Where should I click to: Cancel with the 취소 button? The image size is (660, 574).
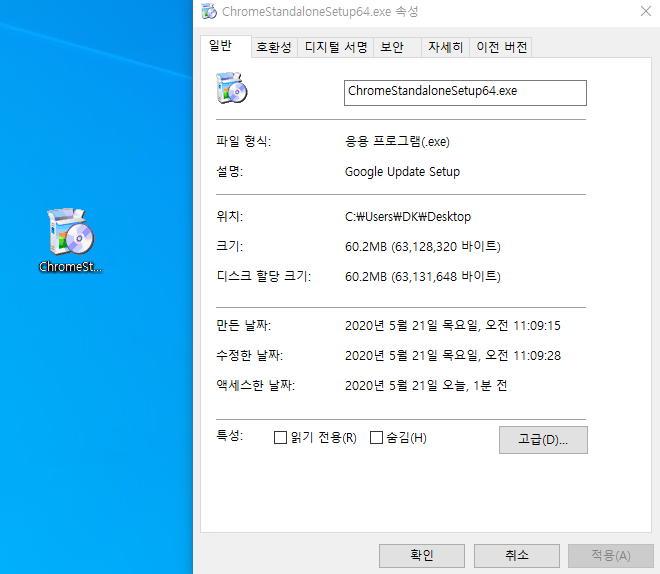517,555
